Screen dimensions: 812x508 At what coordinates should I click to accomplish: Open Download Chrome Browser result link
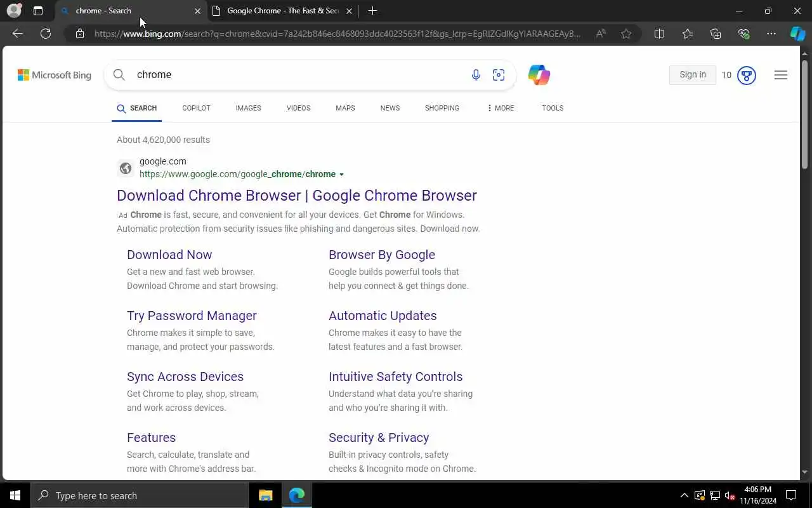pos(297,196)
